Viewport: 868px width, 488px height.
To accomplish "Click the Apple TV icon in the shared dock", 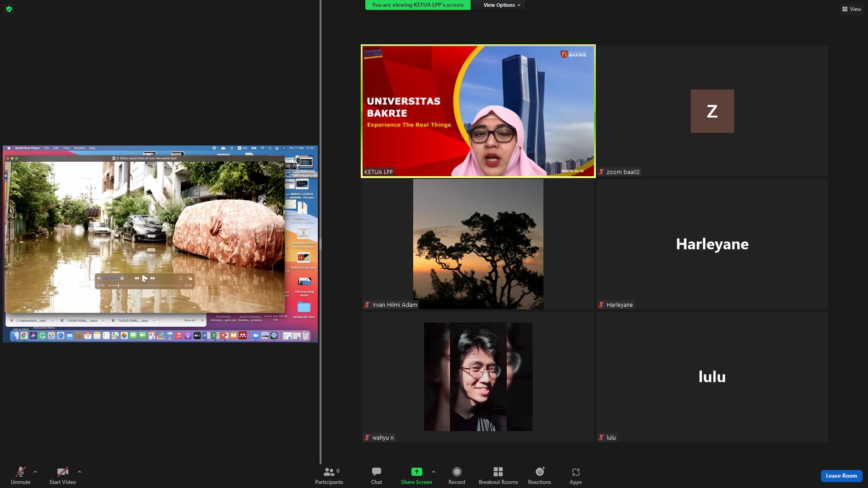I will tap(197, 336).
